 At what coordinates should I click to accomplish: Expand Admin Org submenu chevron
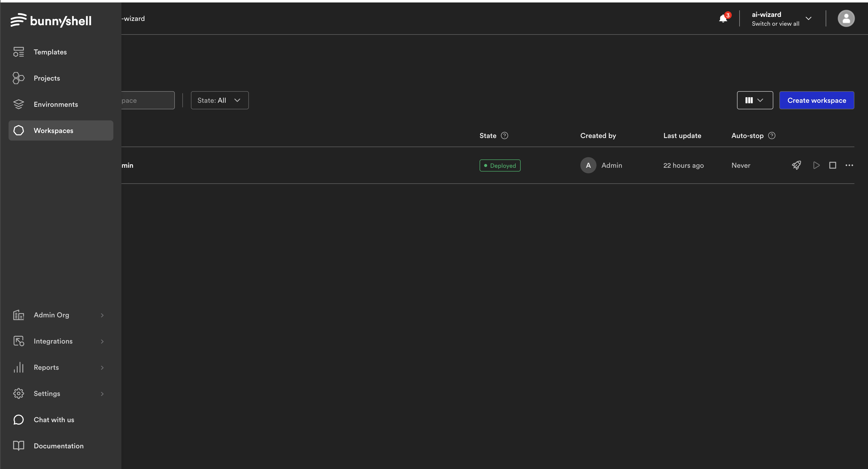click(102, 315)
